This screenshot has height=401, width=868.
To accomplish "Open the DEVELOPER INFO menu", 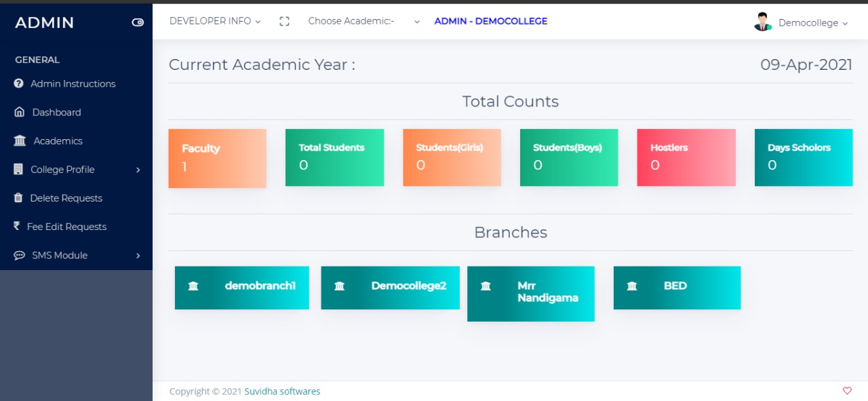I will click(215, 21).
